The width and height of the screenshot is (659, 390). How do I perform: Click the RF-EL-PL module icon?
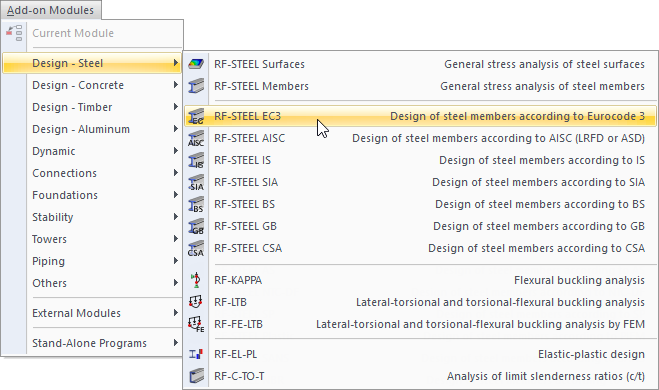tap(196, 354)
